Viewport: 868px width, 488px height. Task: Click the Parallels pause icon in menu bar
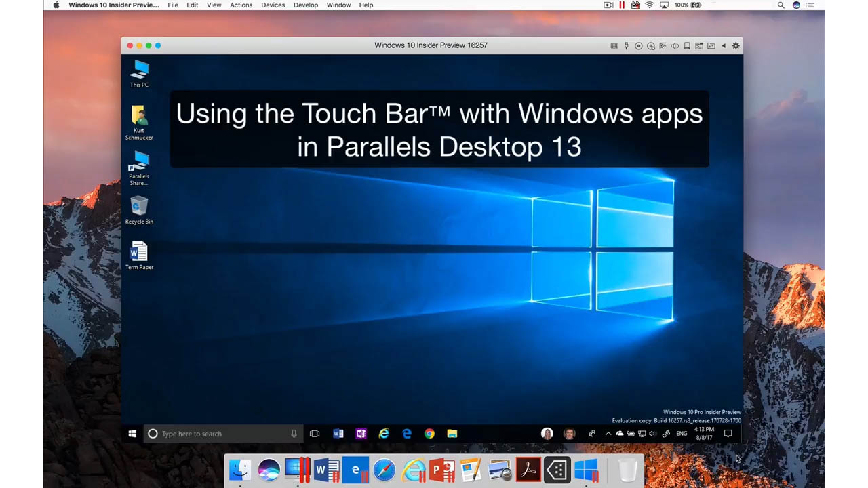622,5
